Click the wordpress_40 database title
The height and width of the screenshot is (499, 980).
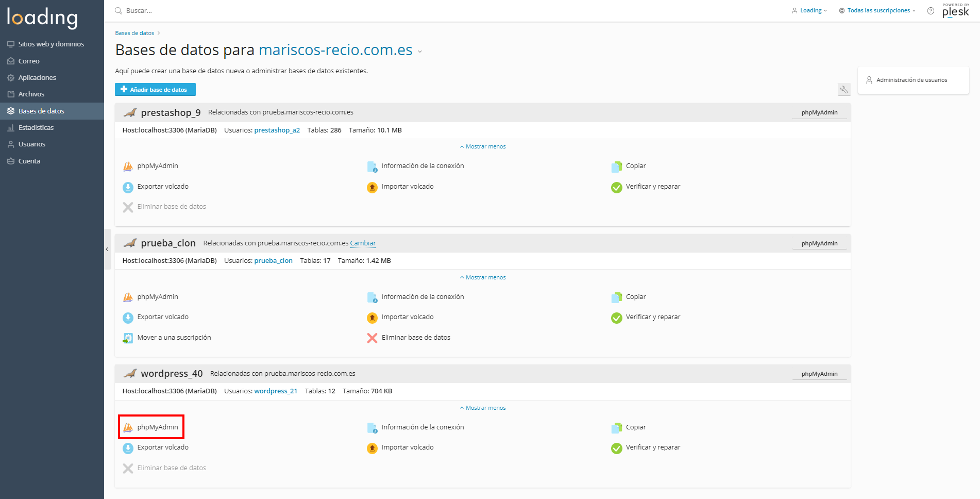pyautogui.click(x=172, y=374)
